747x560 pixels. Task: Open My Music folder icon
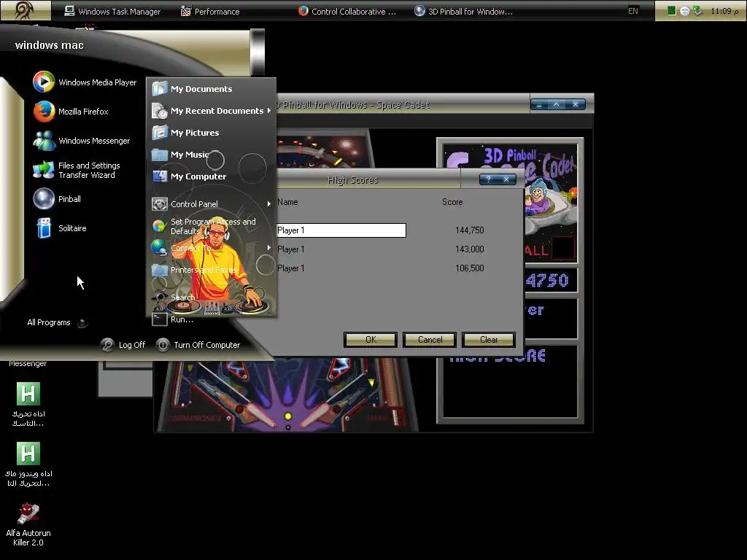coord(160,155)
